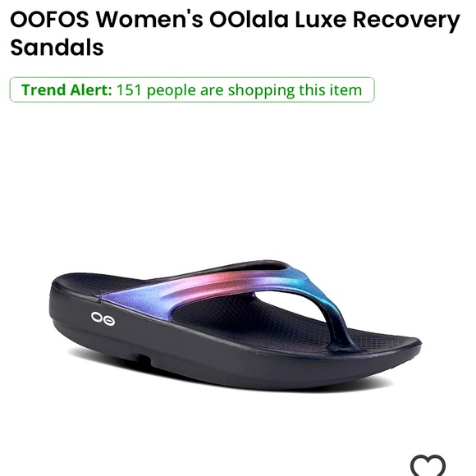476x476 pixels.
Task: Click the number 151 in trend alert
Action: (x=129, y=89)
